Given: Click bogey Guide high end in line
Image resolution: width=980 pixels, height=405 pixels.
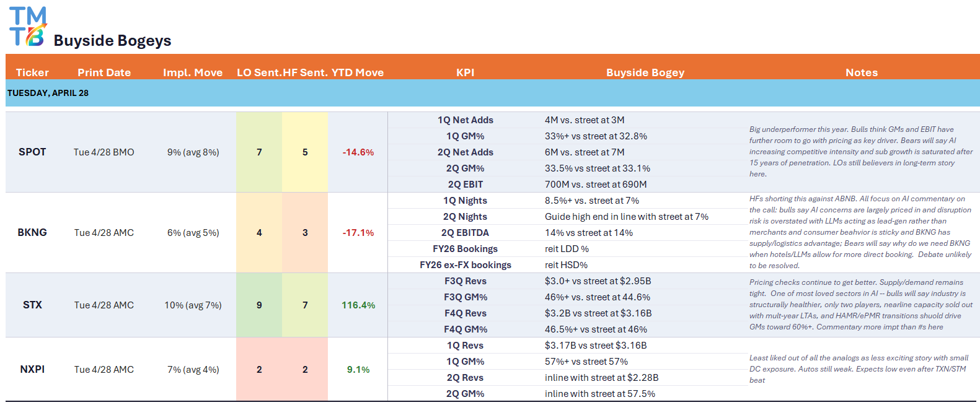Looking at the screenshot, I should point(627,216).
